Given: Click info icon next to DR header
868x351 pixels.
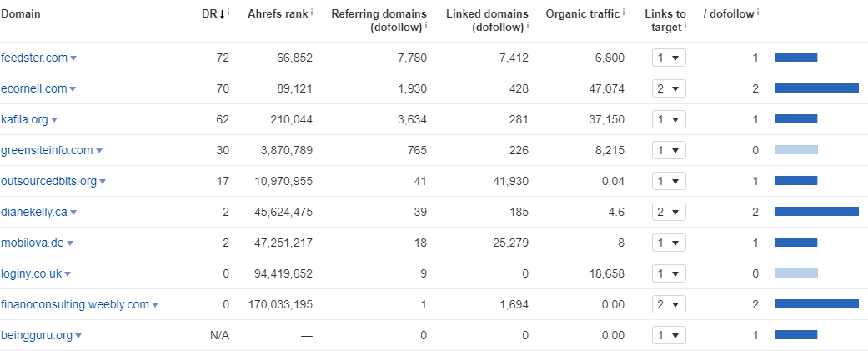Looking at the screenshot, I should click(x=229, y=12).
